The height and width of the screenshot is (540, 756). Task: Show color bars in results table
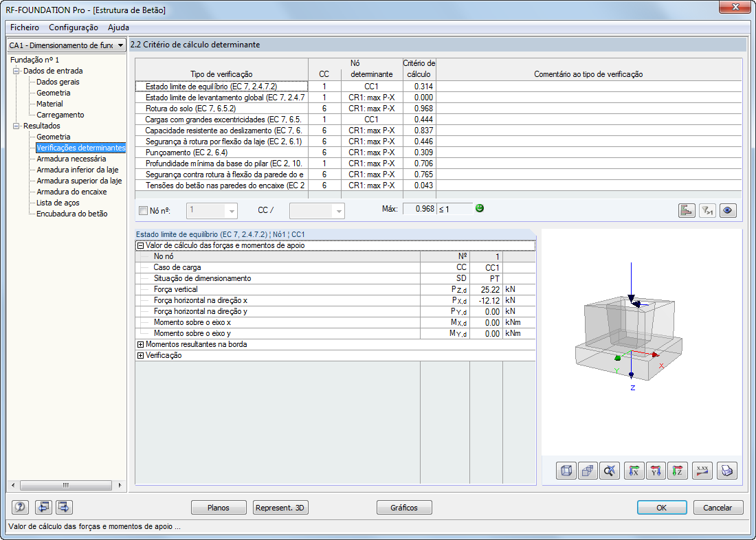click(x=687, y=210)
